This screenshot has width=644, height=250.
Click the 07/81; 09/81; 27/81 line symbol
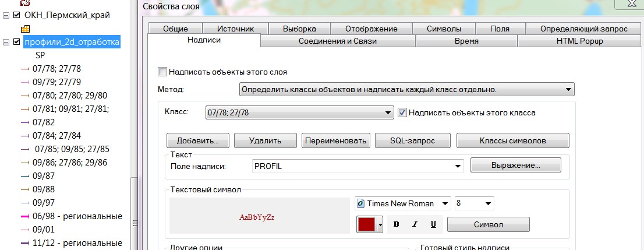(x=25, y=110)
